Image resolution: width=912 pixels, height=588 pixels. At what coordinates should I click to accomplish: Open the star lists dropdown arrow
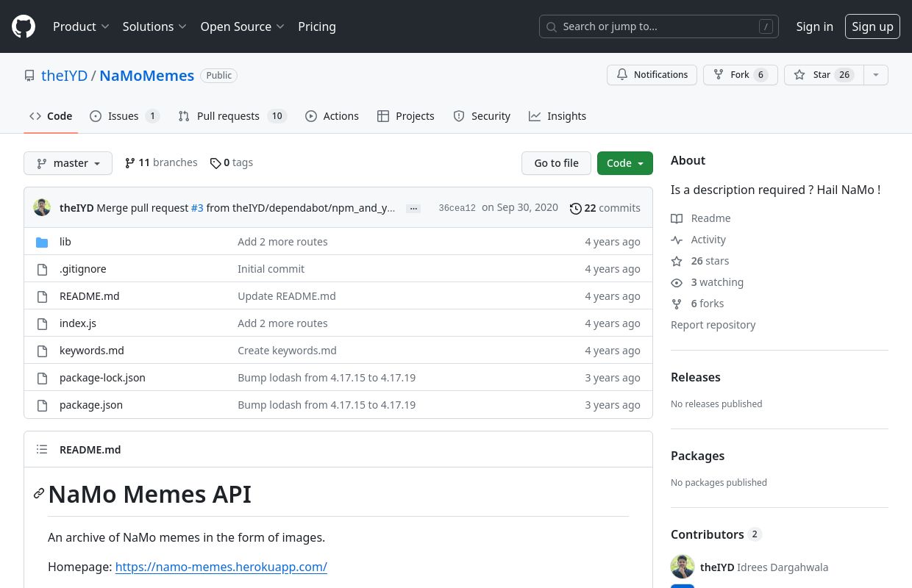(x=875, y=75)
